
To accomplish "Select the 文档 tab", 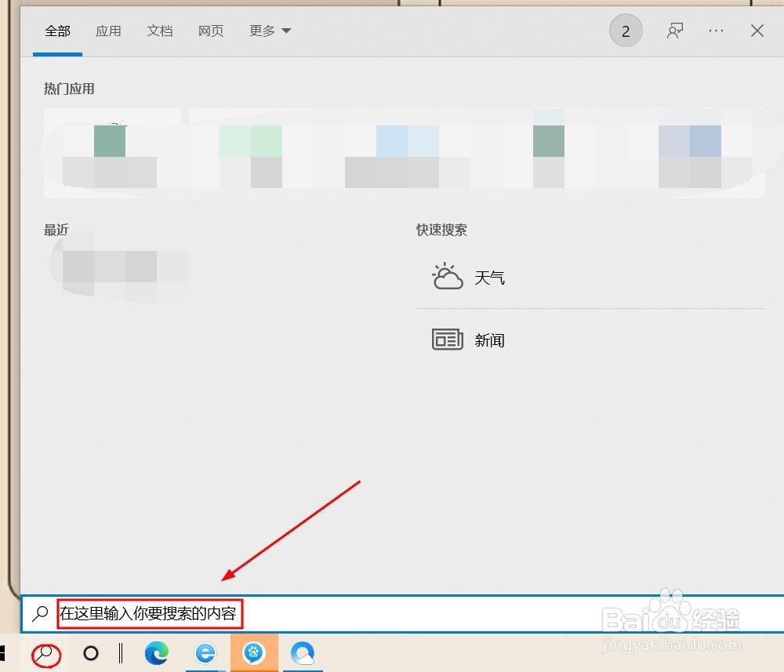I will [x=159, y=31].
